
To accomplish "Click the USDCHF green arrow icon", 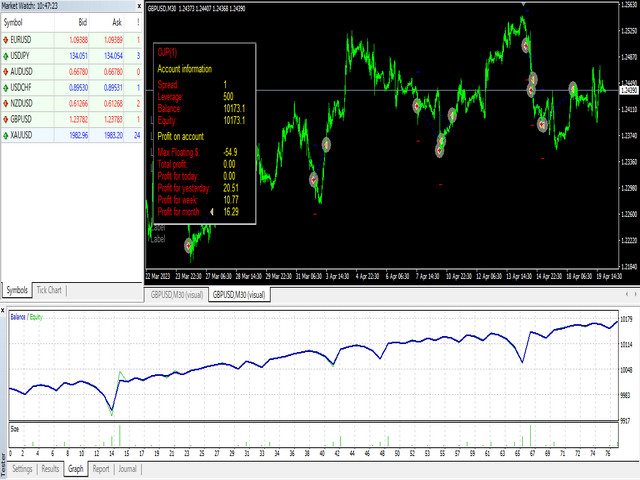I will tap(6, 88).
